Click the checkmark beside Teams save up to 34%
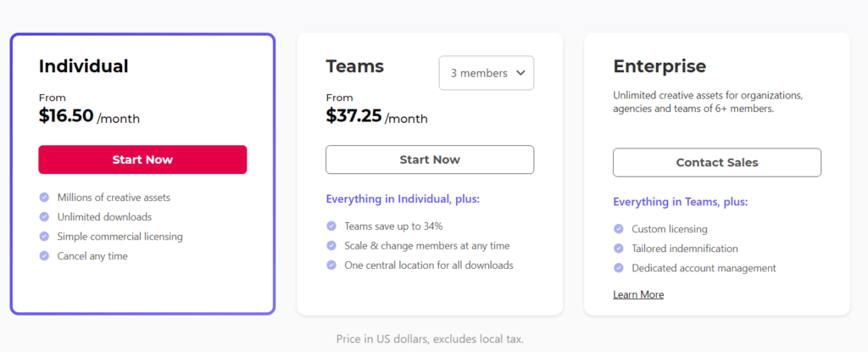This screenshot has width=868, height=352. tap(331, 226)
